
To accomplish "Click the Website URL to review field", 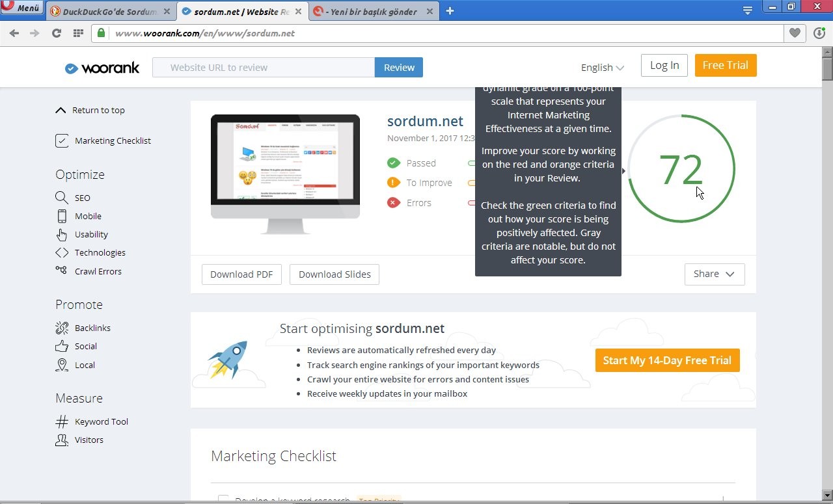I will pos(264,68).
